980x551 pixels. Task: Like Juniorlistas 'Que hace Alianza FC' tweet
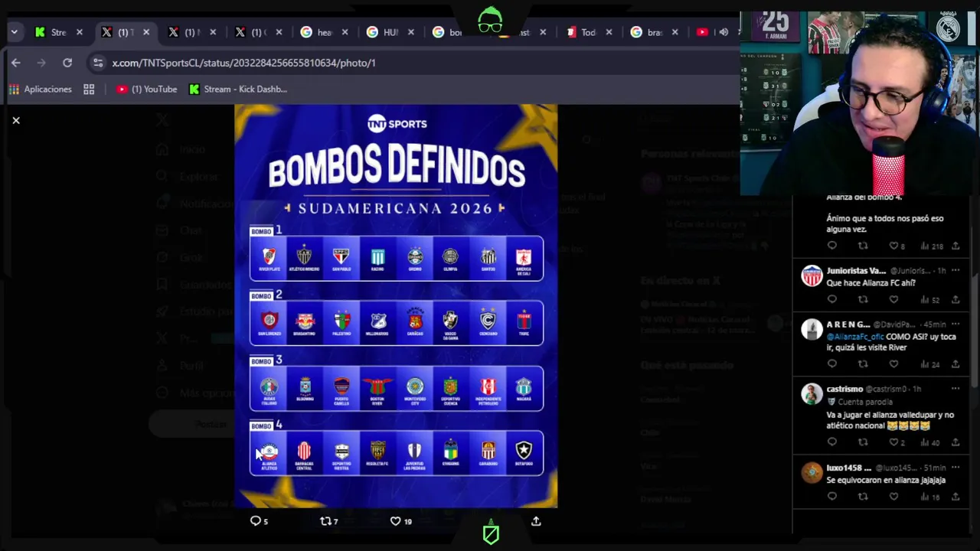(893, 299)
